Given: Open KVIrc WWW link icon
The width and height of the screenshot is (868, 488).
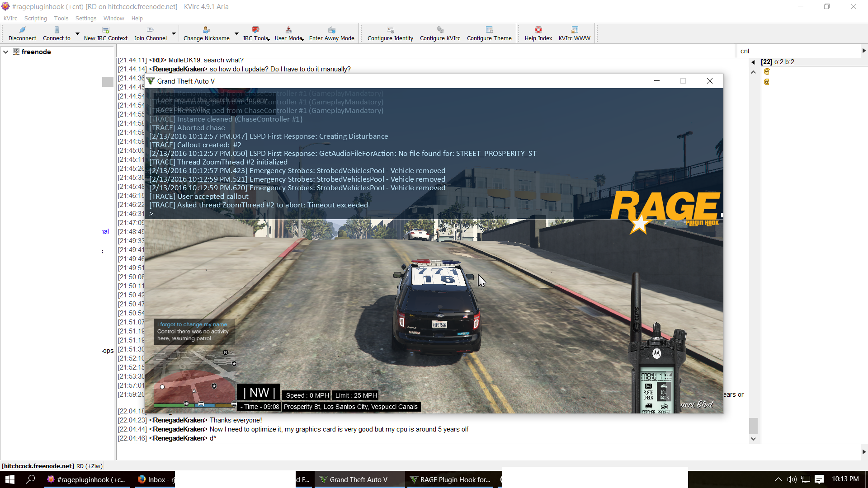Looking at the screenshot, I should tap(575, 30).
